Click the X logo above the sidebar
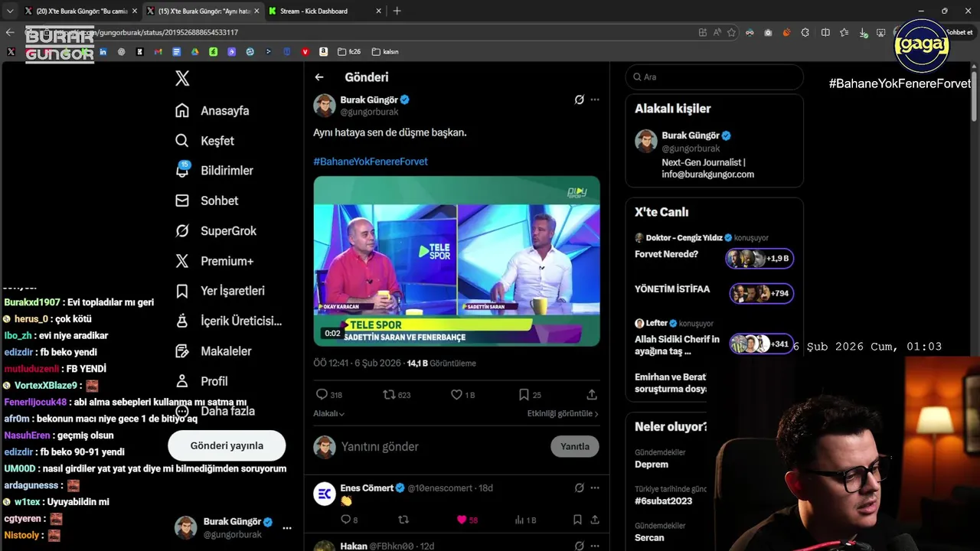980x551 pixels. (182, 78)
